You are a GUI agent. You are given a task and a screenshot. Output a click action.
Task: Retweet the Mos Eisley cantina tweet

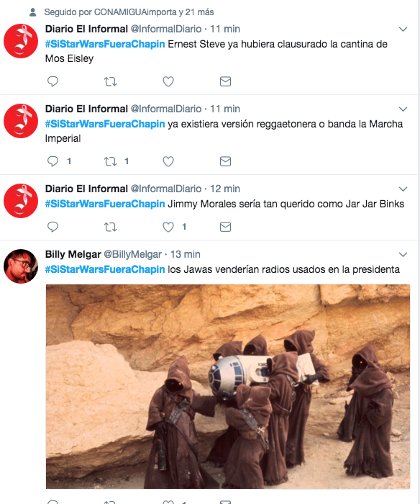[x=110, y=81]
